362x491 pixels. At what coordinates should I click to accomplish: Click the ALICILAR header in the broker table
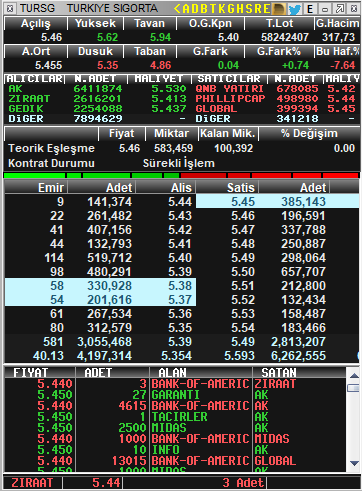point(35,79)
